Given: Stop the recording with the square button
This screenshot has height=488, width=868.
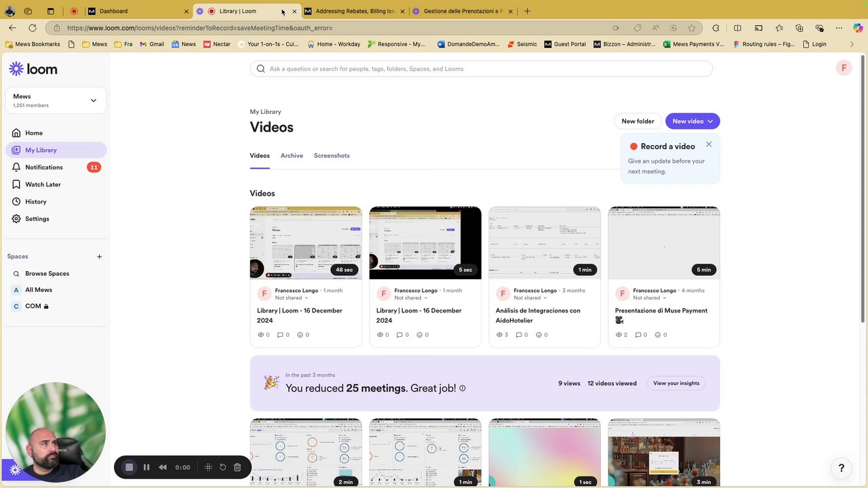Looking at the screenshot, I should coord(130,467).
